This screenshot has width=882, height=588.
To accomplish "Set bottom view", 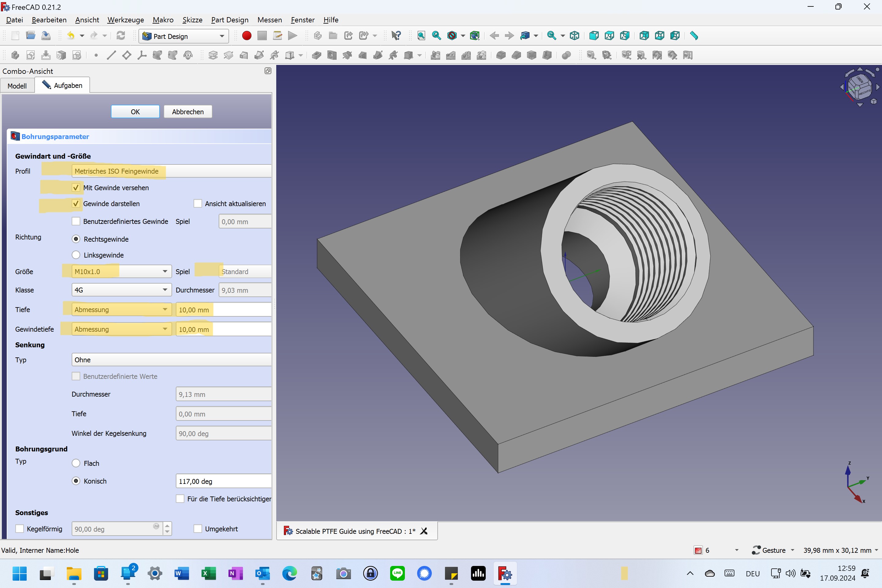I will pos(660,36).
